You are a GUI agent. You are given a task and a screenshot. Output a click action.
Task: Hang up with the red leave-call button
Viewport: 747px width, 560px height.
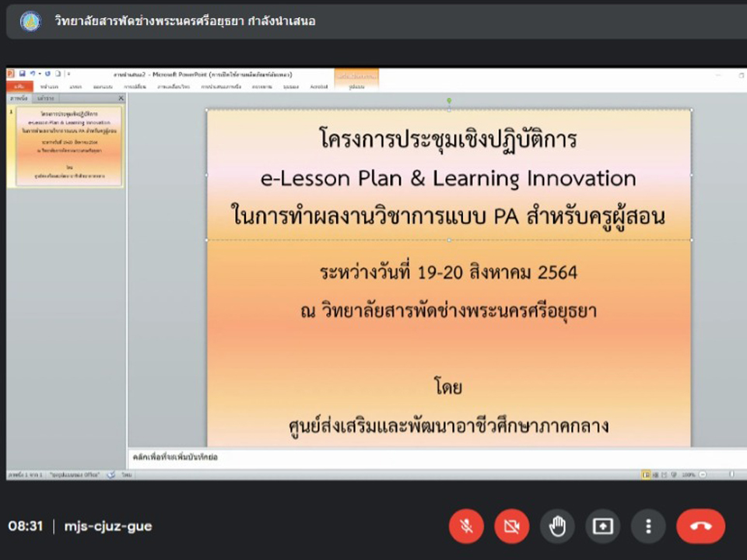[700, 527]
